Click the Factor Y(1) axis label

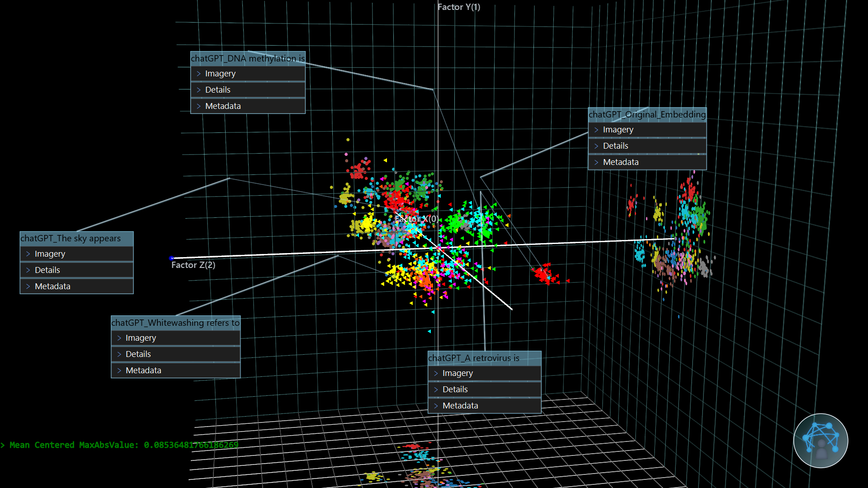[x=458, y=7]
